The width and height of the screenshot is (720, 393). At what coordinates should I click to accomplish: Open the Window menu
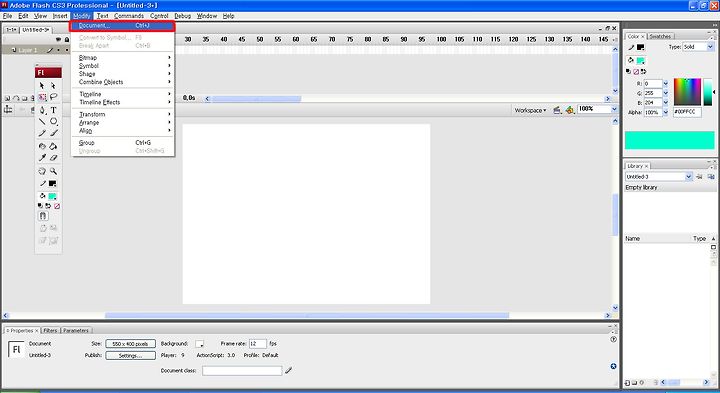point(207,16)
